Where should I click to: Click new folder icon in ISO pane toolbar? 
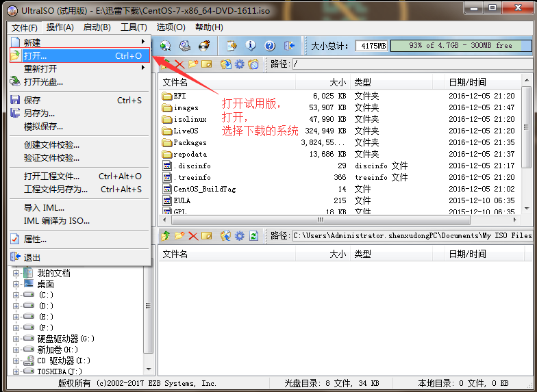click(x=193, y=64)
